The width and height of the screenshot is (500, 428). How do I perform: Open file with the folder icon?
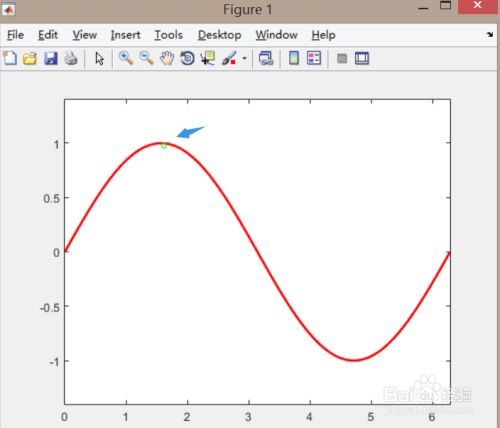pyautogui.click(x=30, y=59)
